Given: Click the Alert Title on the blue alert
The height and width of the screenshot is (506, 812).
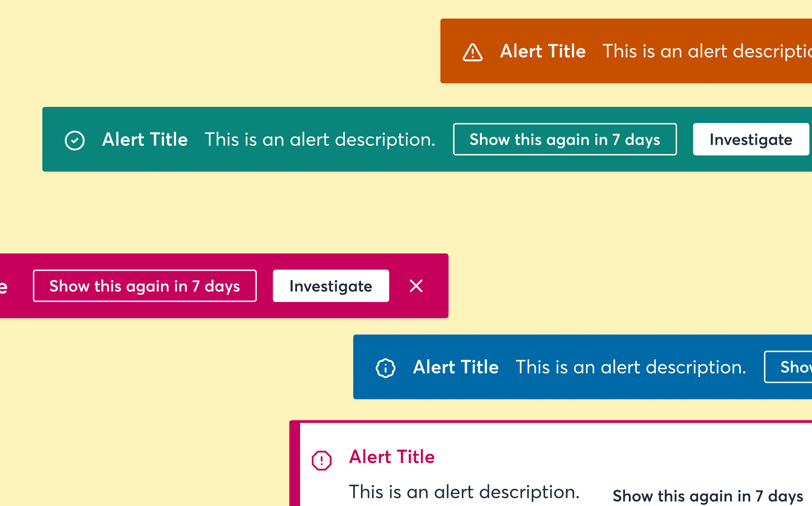Looking at the screenshot, I should pos(455,367).
